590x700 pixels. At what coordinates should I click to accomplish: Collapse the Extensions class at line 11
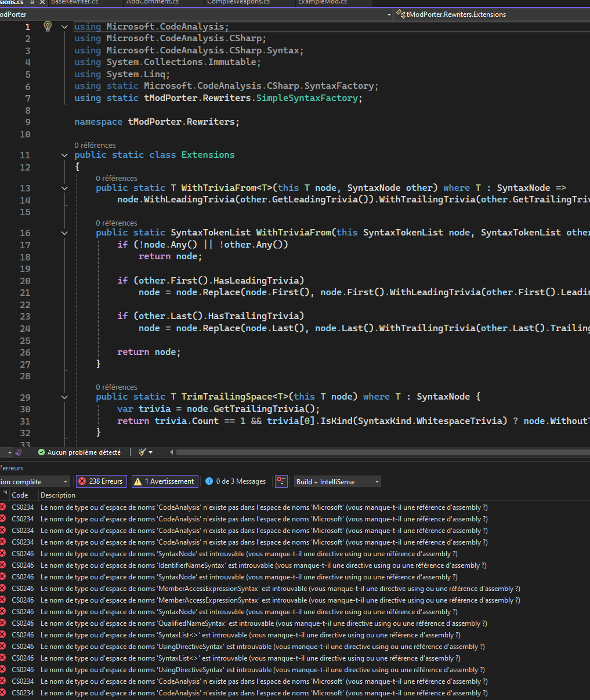[x=64, y=155]
